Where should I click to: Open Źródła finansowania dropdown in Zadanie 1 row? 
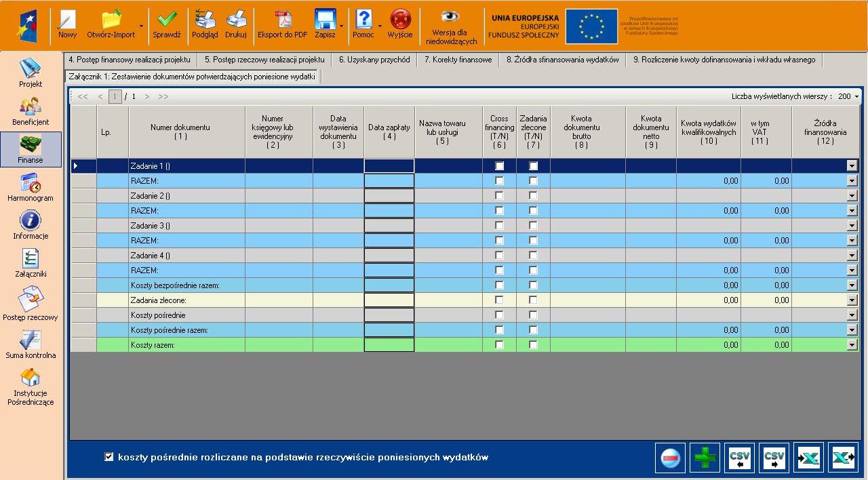(852, 166)
